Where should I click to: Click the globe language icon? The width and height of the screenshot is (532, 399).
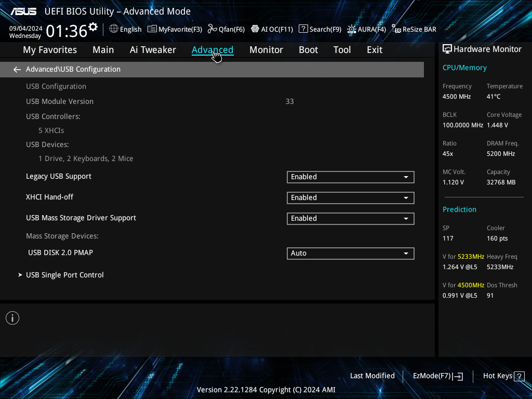point(114,29)
